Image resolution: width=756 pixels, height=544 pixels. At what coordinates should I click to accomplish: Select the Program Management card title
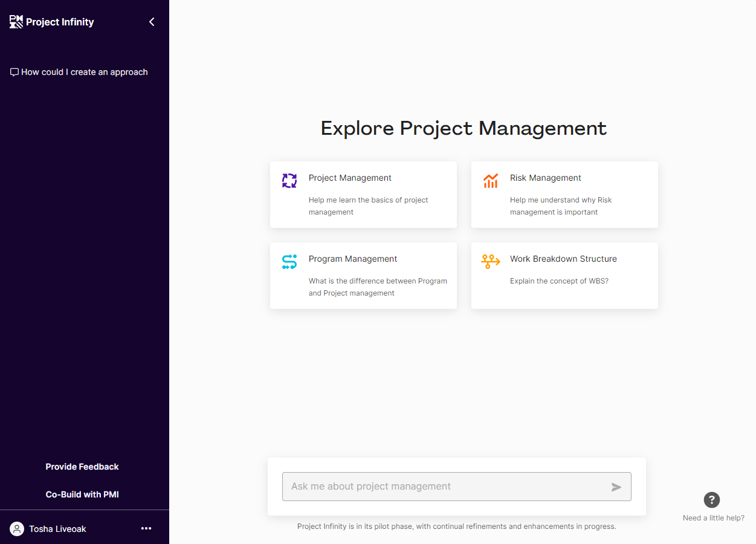tap(353, 259)
